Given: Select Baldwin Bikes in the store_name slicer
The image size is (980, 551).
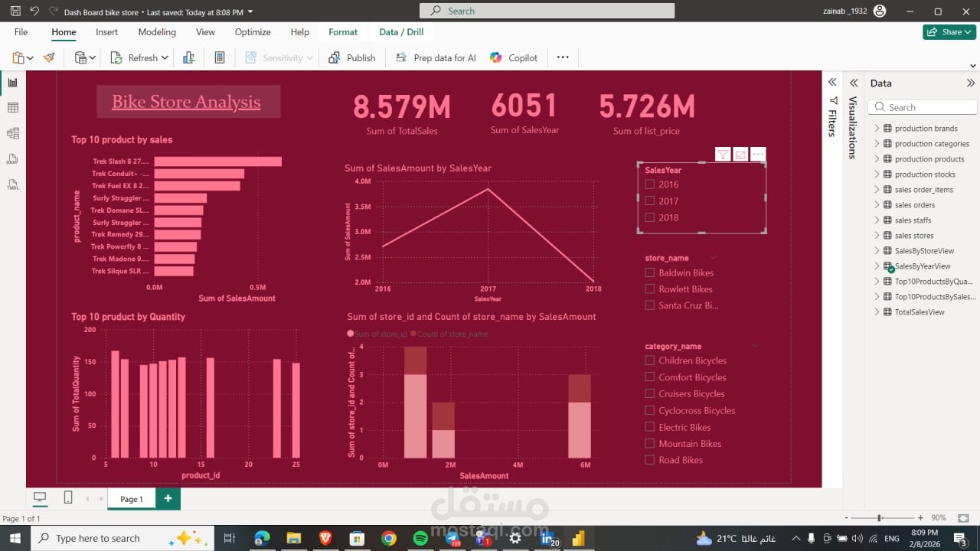Looking at the screenshot, I should pyautogui.click(x=649, y=272).
